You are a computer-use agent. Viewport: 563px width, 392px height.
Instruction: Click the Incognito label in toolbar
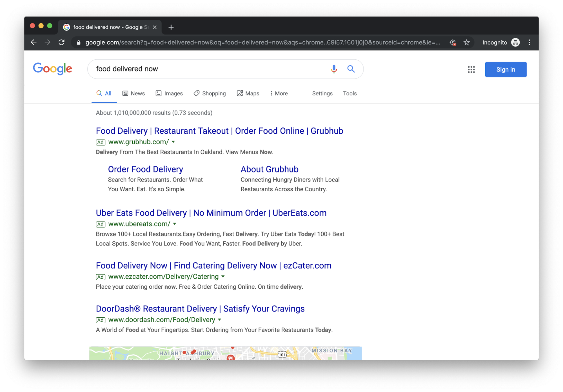495,42
